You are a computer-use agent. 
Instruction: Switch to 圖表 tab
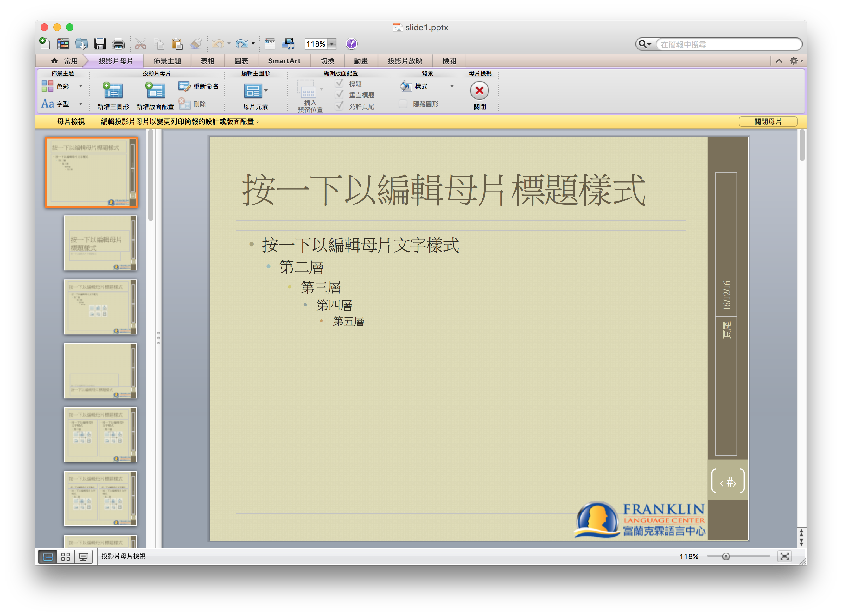[241, 61]
